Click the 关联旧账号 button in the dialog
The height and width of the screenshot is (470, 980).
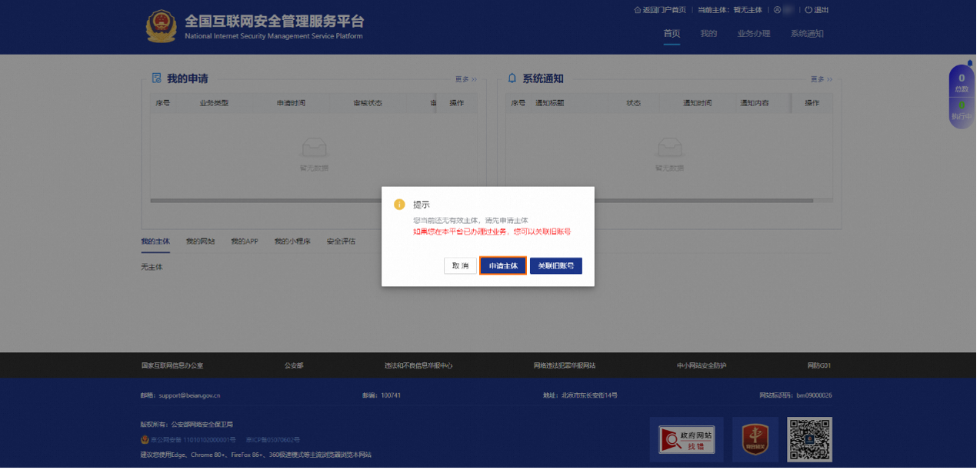pos(555,265)
